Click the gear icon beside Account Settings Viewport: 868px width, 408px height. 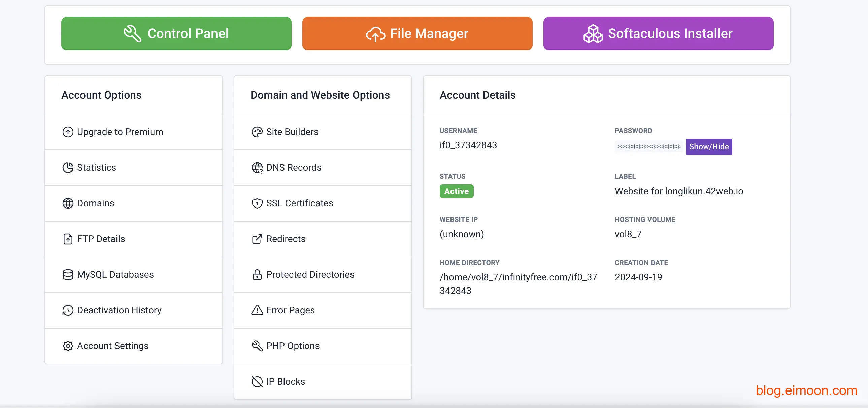68,346
